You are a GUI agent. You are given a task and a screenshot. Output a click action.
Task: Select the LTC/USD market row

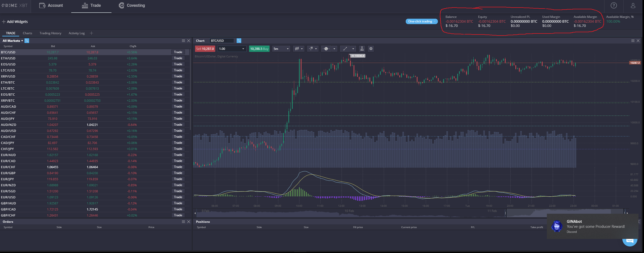[94, 70]
